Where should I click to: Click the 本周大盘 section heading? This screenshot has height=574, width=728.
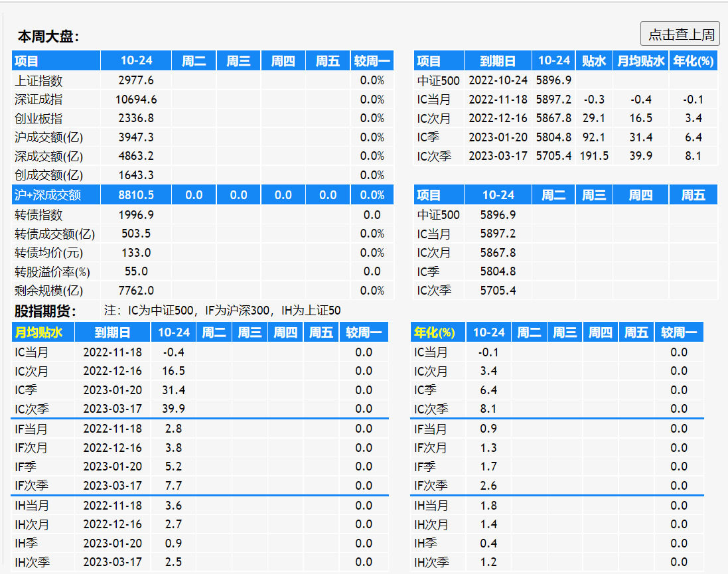click(x=48, y=36)
